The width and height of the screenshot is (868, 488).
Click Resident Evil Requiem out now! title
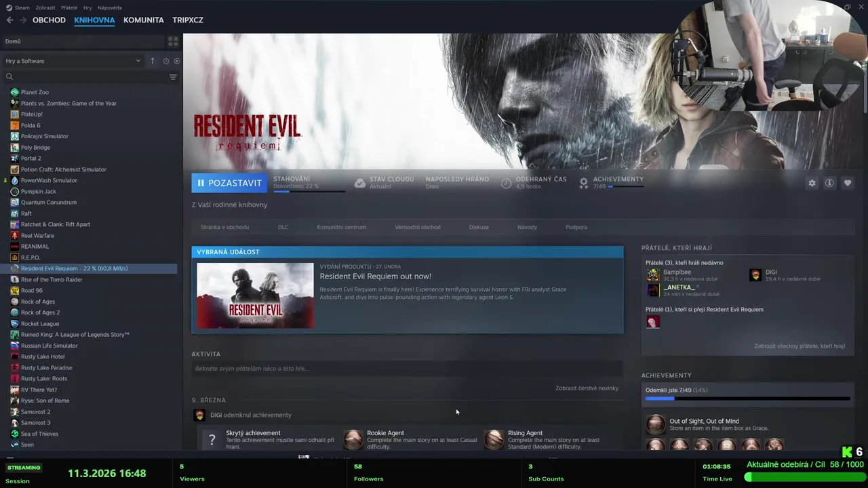point(375,276)
